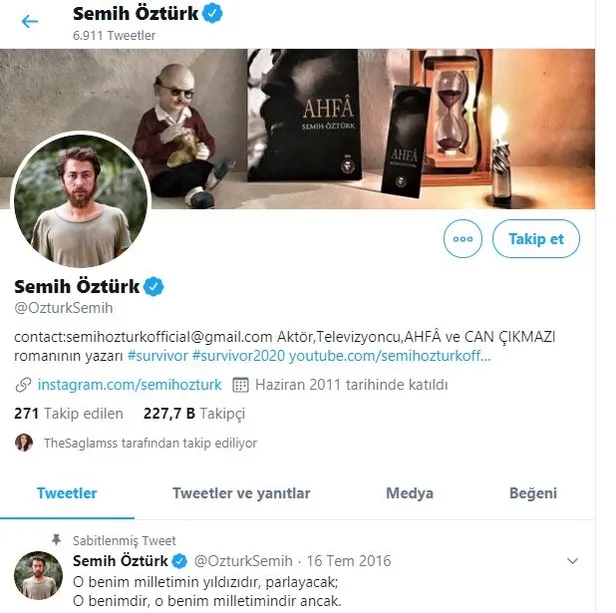The image size is (616, 613).
Task: Select the Medya tab
Action: point(409,493)
